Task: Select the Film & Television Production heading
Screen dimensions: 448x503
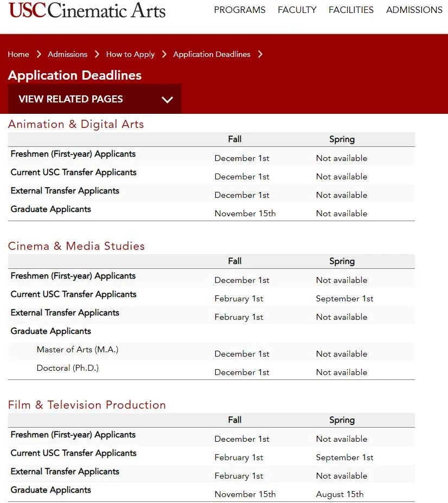Action: pyautogui.click(x=87, y=405)
